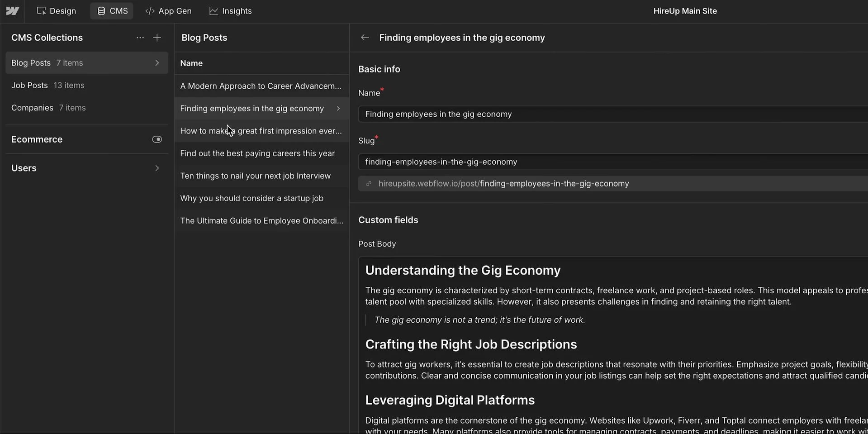Screen dimensions: 868x434
Task: Open chevron on Finding employees row
Action: (337, 108)
